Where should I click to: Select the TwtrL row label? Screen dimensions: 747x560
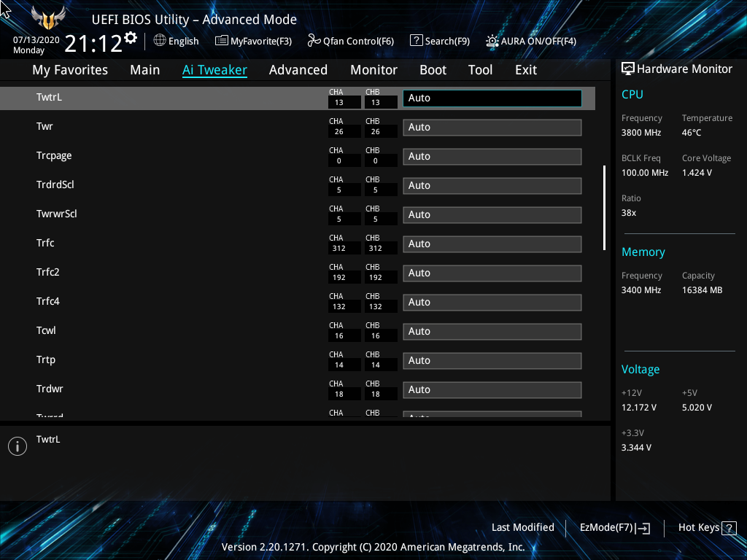[x=49, y=97]
